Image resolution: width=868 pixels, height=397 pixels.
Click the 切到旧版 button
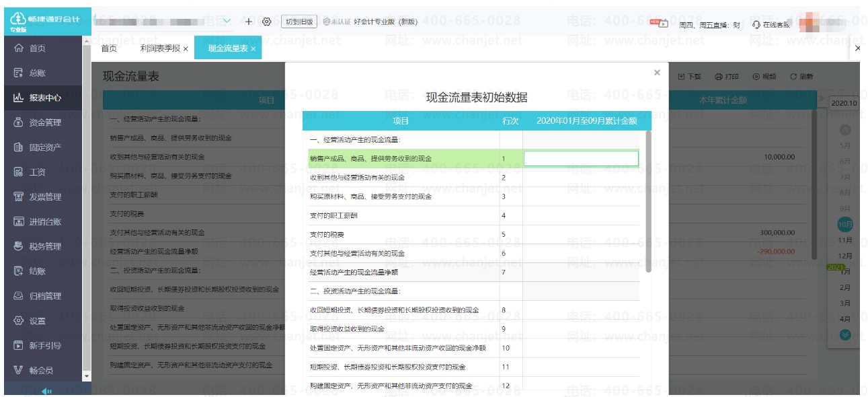[299, 22]
